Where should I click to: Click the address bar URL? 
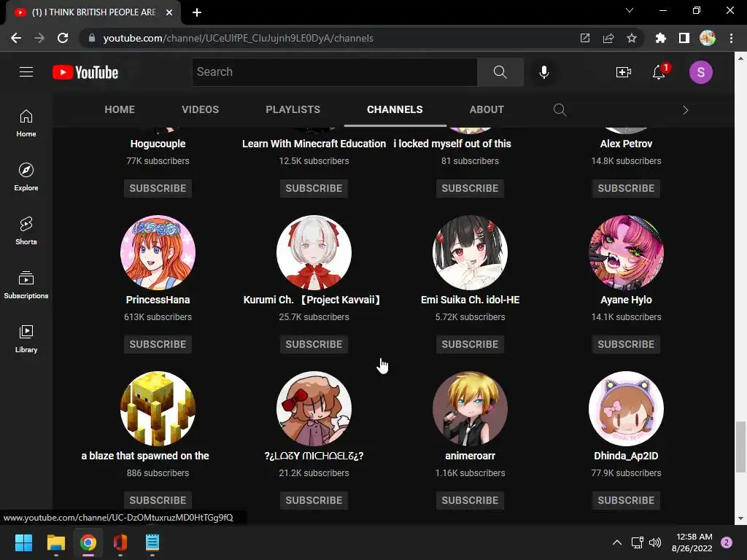239,38
